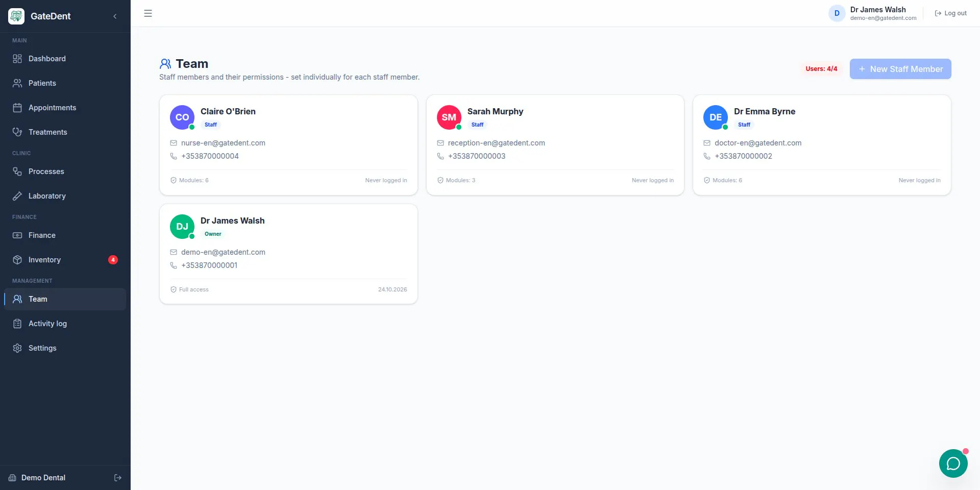The width and height of the screenshot is (980, 490).
Task: Click the Team page heading icon
Action: [165, 64]
